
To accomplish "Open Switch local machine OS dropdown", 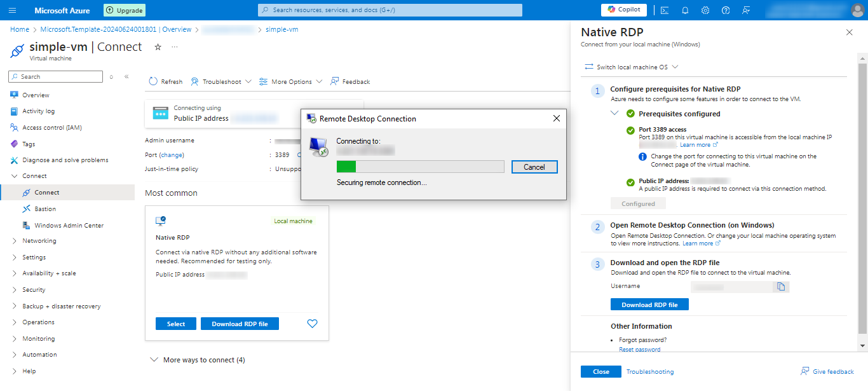I will tap(632, 67).
